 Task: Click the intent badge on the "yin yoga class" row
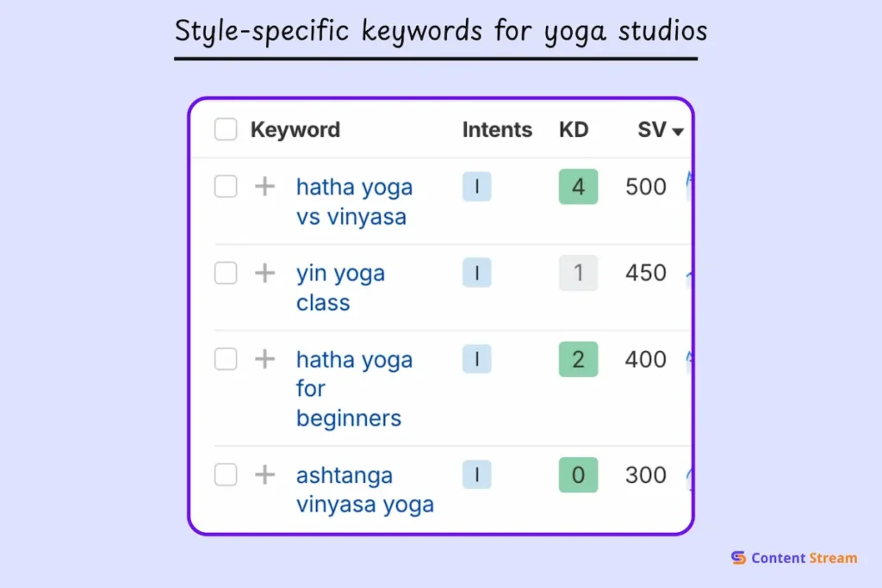click(476, 273)
